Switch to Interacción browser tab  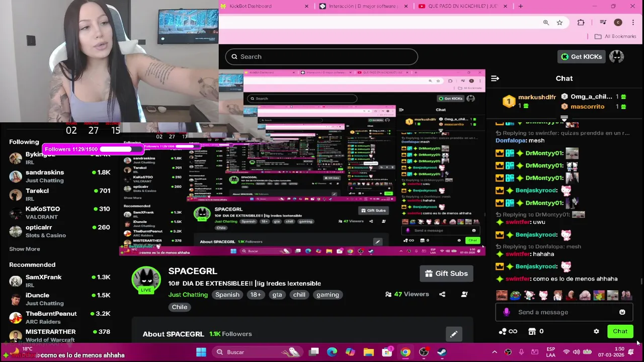click(362, 6)
